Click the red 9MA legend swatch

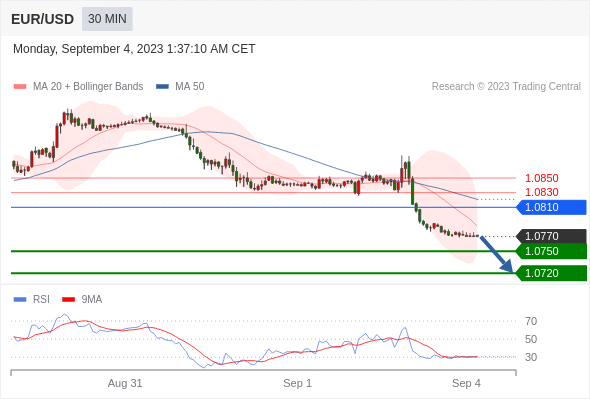[x=68, y=300]
